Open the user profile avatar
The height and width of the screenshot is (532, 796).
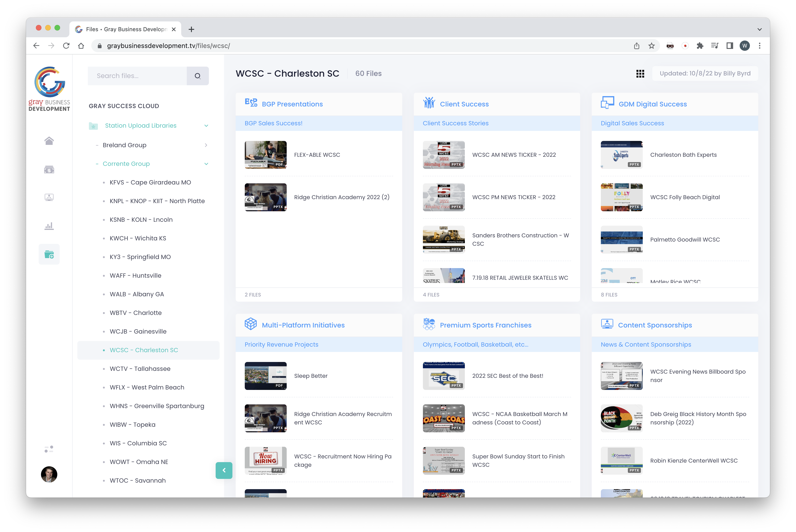coord(49,474)
